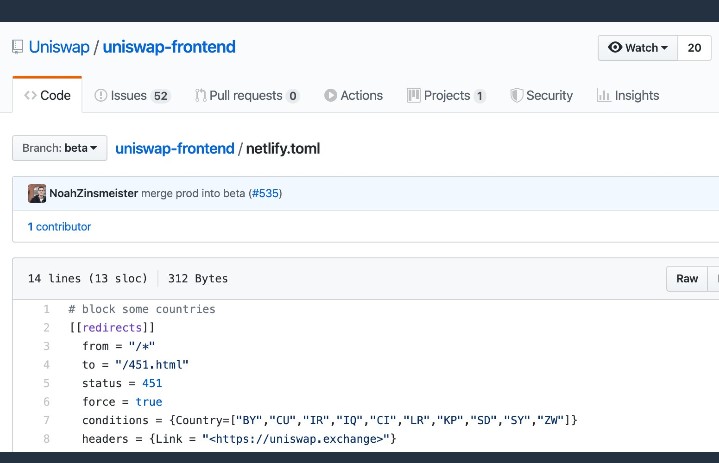Select the Code tab
Viewport: 719px width, 463px height.
coord(47,95)
